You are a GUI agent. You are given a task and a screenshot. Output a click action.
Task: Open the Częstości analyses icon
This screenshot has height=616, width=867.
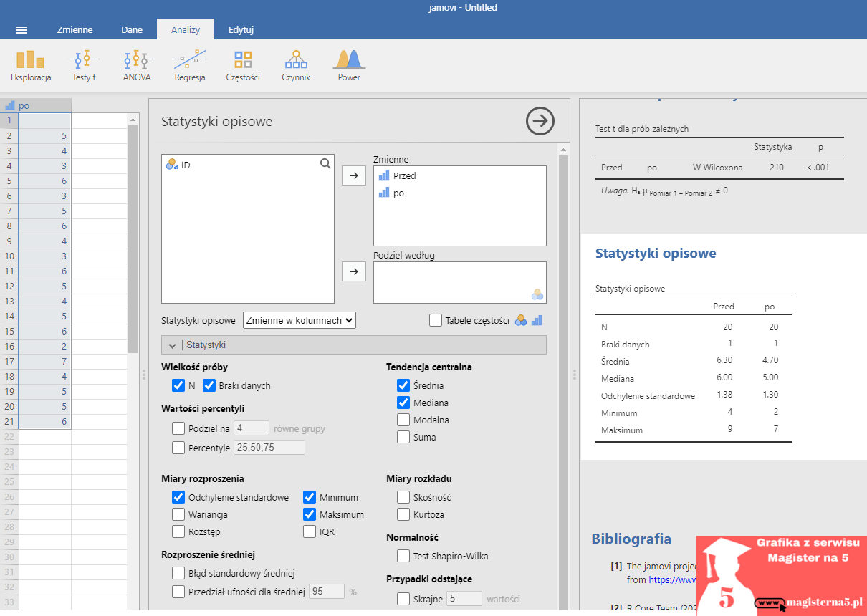click(243, 65)
